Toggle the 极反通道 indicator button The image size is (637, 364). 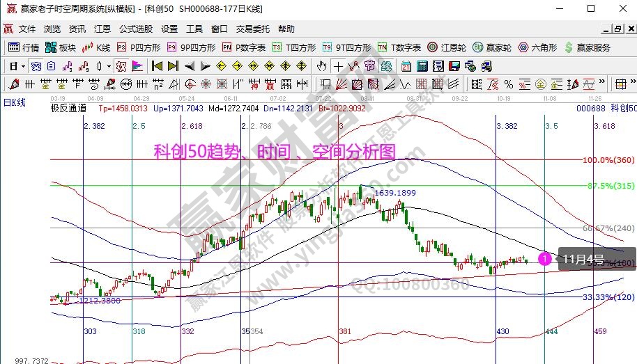point(68,108)
